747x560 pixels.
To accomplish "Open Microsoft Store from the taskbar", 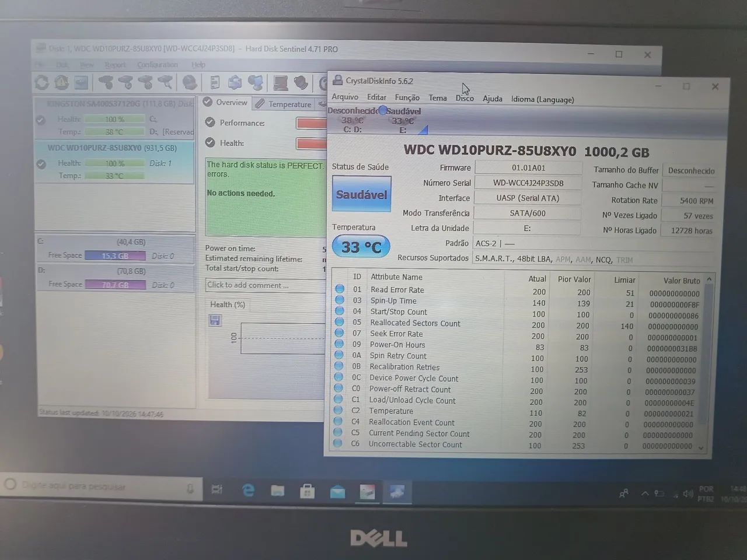I will click(308, 491).
